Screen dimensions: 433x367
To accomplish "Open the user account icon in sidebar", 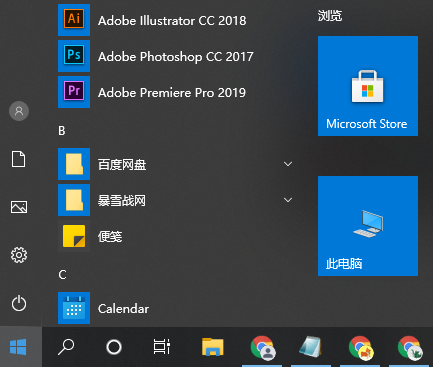I will (x=19, y=111).
